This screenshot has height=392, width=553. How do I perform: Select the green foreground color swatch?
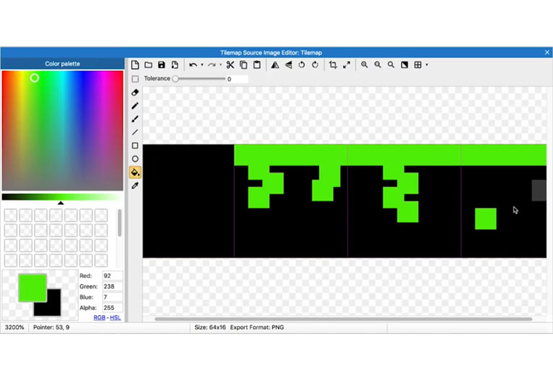(x=33, y=288)
